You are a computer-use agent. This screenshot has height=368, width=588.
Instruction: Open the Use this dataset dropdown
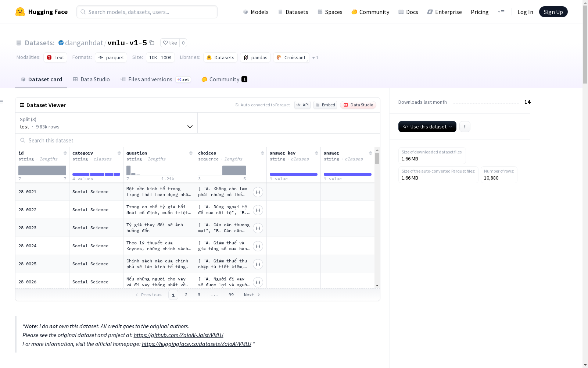point(427,127)
